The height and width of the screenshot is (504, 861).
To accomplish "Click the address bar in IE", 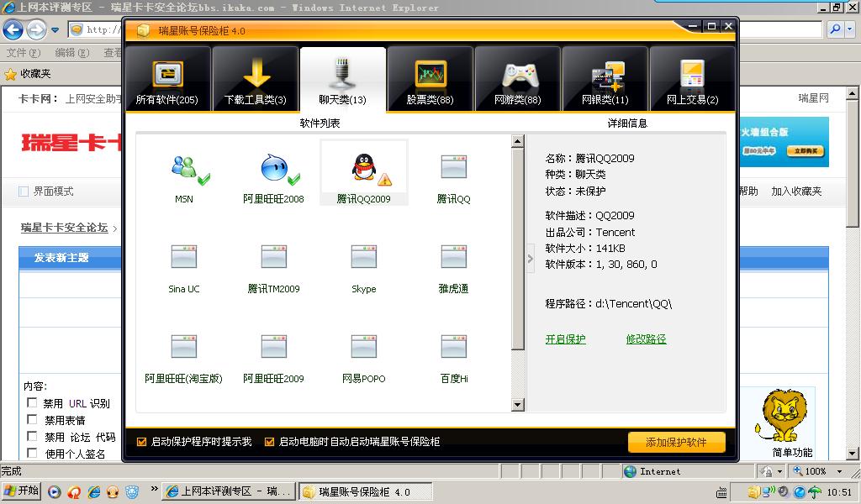I will (95, 29).
